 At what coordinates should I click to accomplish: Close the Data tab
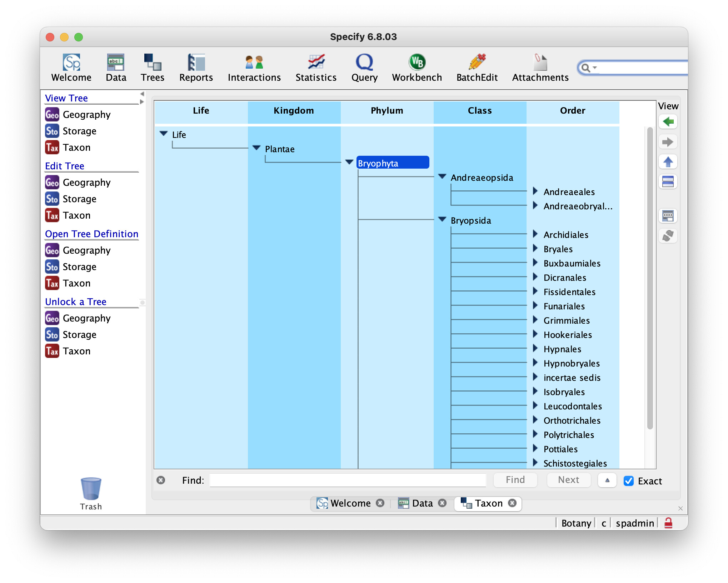(x=442, y=503)
